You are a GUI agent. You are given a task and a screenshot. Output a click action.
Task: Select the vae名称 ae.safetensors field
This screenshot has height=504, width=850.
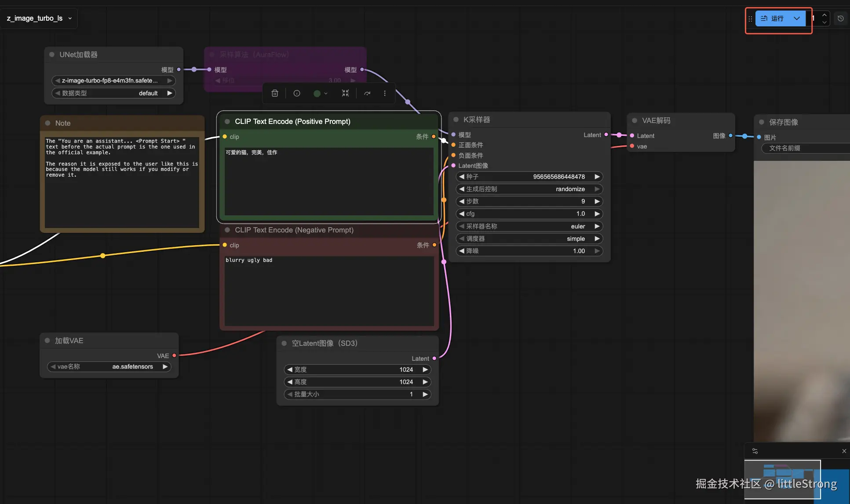pos(109,366)
